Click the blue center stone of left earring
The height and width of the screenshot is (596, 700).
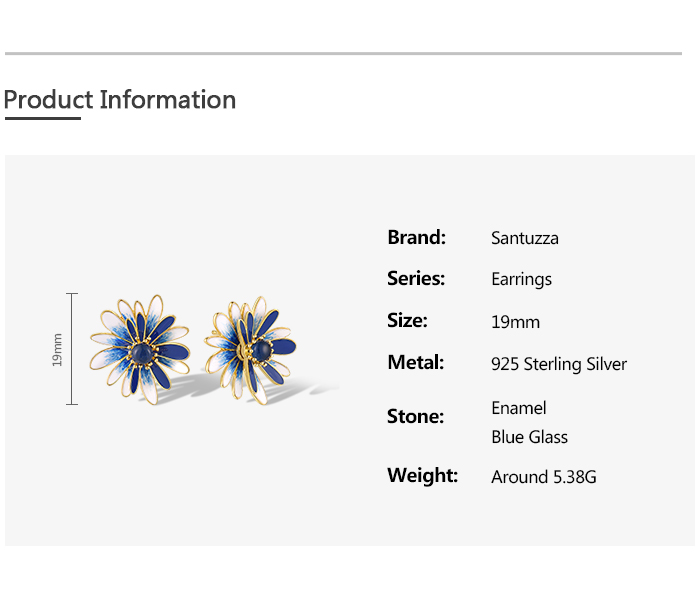point(142,351)
